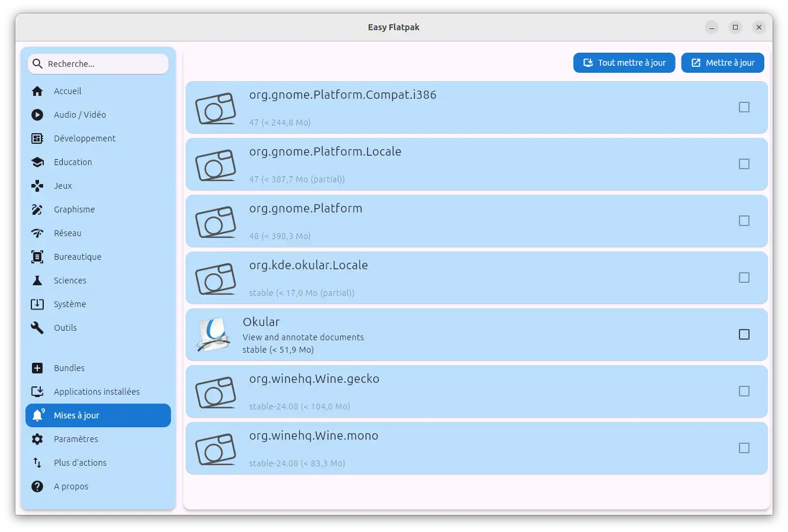Click the org.gnome.Platform placeholder icon
The image size is (788, 532).
click(x=215, y=221)
